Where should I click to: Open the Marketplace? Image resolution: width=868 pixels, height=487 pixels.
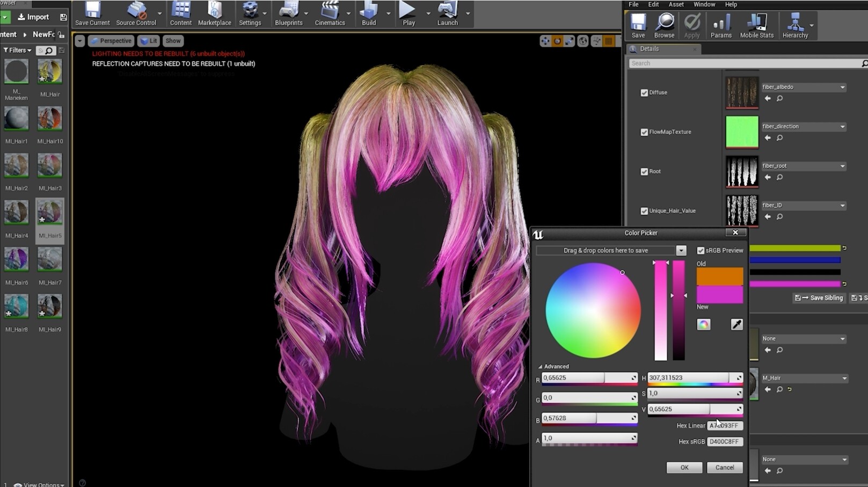click(214, 14)
